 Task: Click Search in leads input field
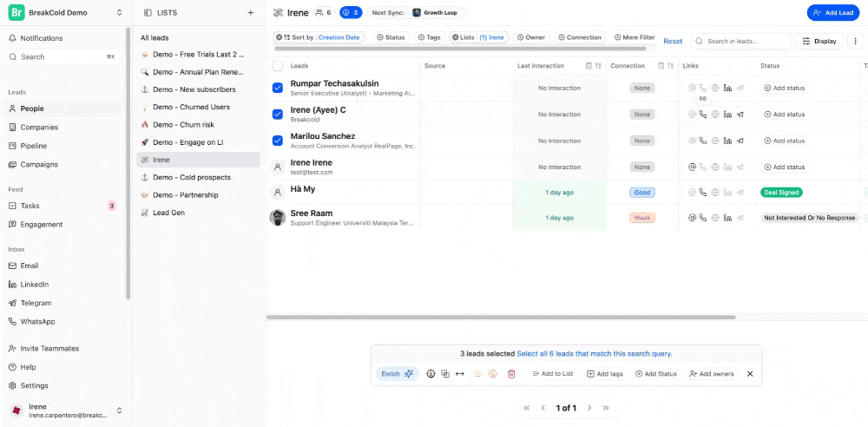tap(741, 41)
